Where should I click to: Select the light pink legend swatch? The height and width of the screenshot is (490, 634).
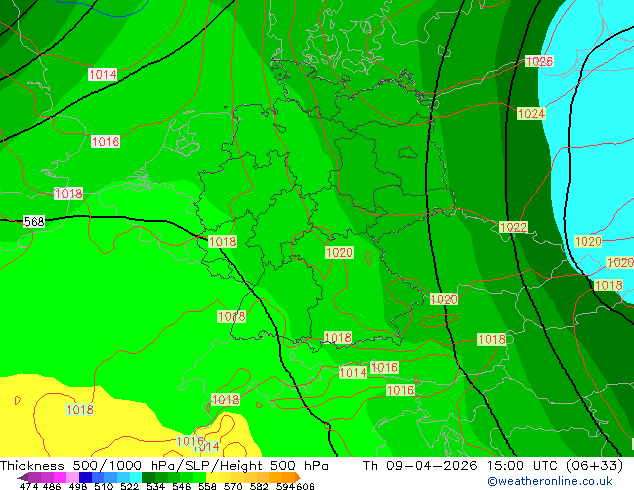(x=72, y=477)
